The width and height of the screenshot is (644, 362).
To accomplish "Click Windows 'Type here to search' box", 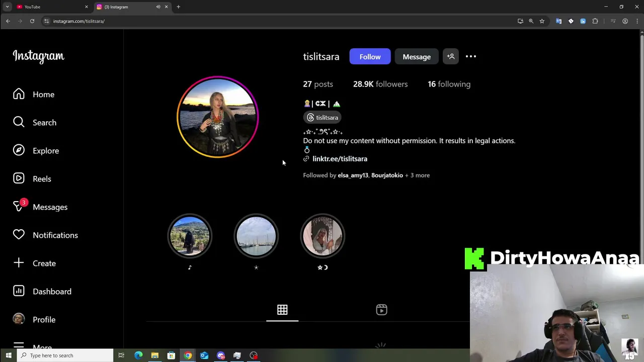I will coord(65,355).
